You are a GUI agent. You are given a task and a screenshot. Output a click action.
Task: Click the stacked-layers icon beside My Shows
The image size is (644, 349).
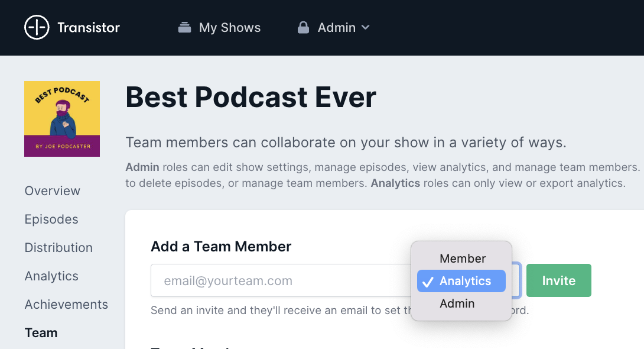click(x=185, y=27)
